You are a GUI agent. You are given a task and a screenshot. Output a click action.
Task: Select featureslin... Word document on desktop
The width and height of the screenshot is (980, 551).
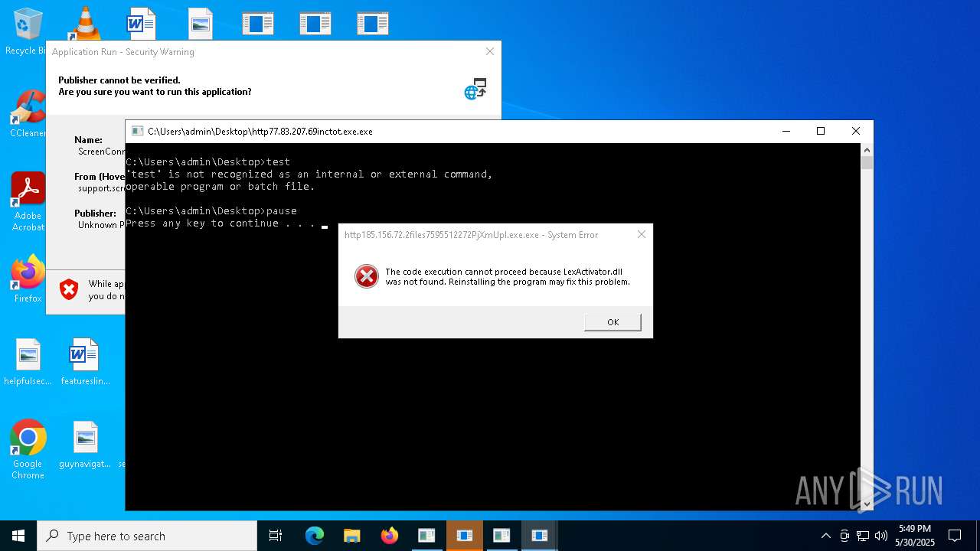[85, 362]
